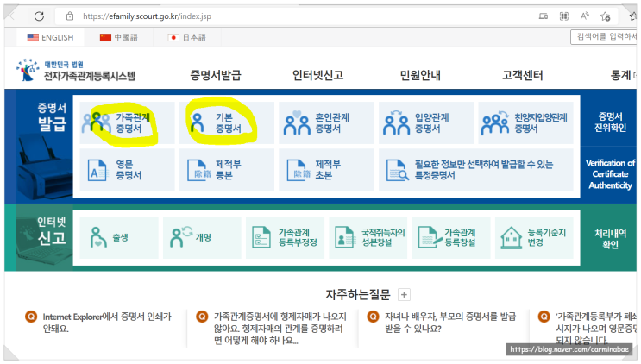Open the 제적부 초본 text link
The height and width of the screenshot is (364, 641).
point(328,170)
